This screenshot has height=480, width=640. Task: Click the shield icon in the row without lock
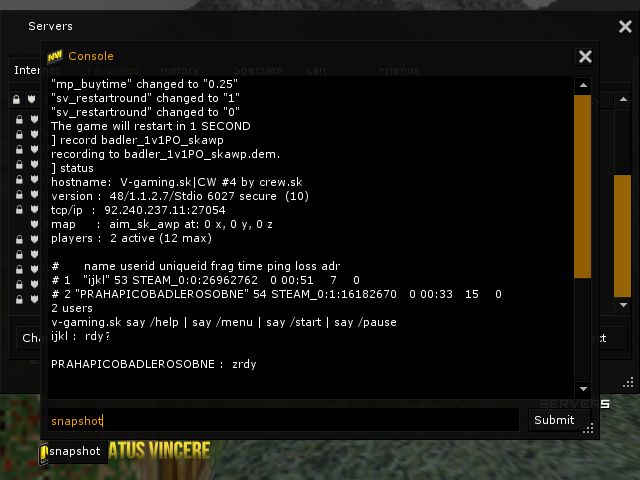[34, 224]
